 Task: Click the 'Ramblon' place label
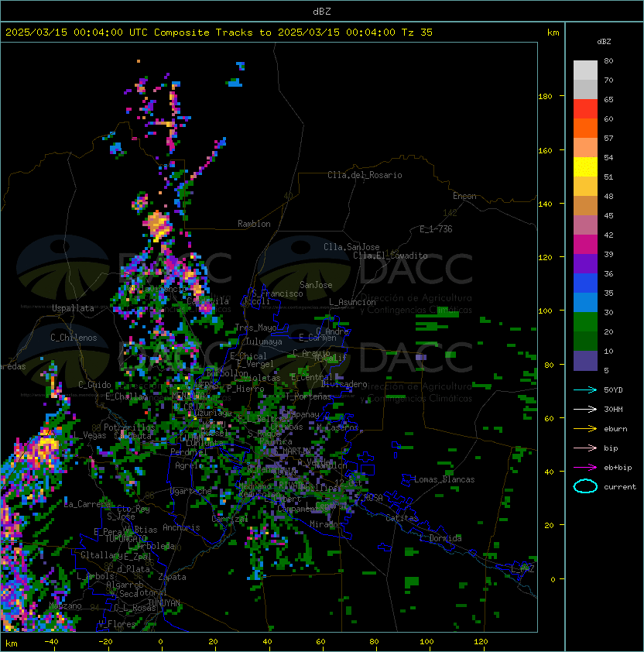254,224
